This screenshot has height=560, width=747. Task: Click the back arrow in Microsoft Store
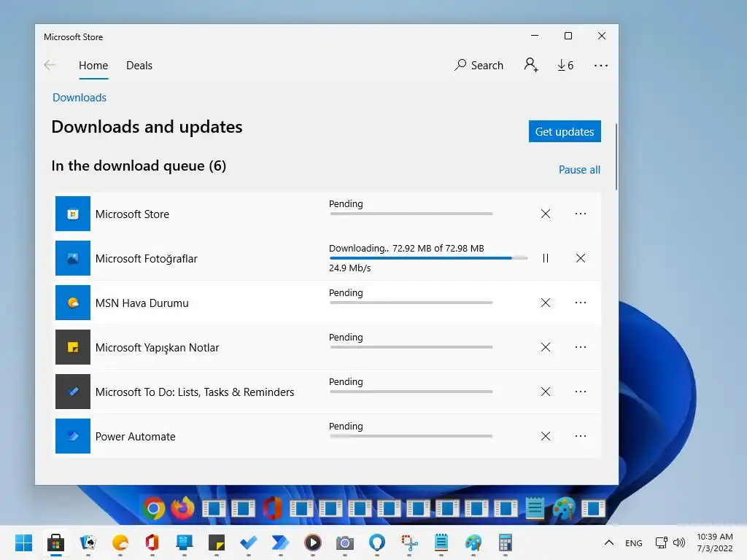click(50, 65)
